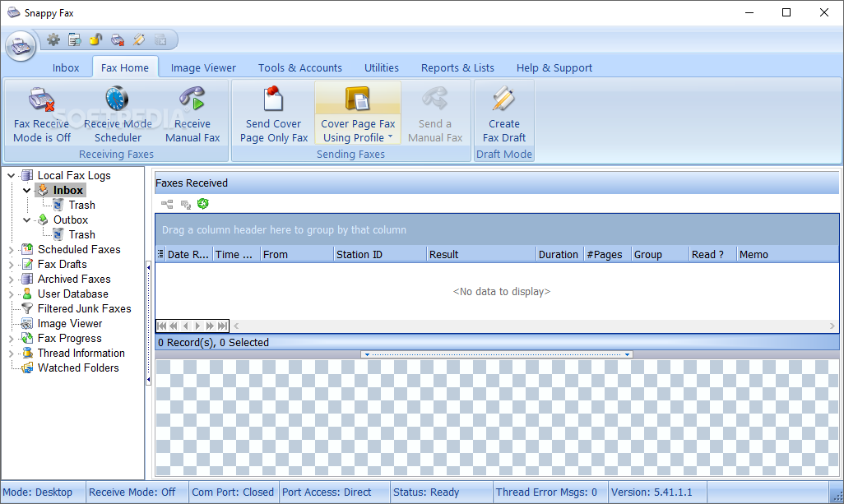Choose Send Cover Page Only Fax
The width and height of the screenshot is (844, 504).
coord(273,114)
